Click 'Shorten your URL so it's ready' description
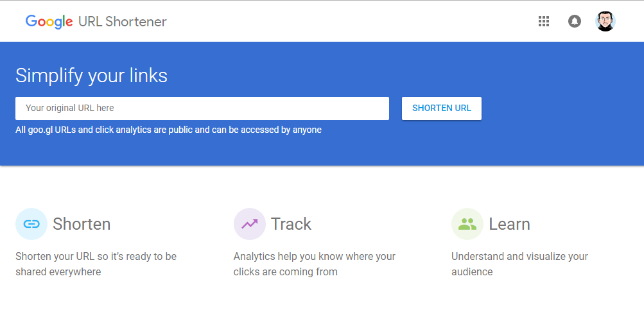The image size is (644, 326). (x=96, y=264)
